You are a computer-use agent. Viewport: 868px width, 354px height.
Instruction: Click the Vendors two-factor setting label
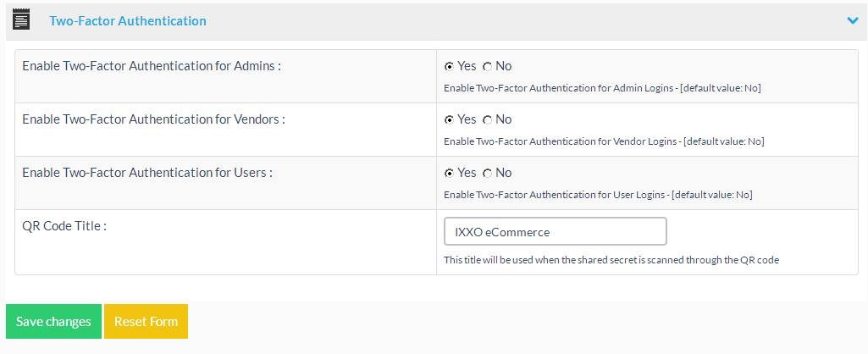153,119
